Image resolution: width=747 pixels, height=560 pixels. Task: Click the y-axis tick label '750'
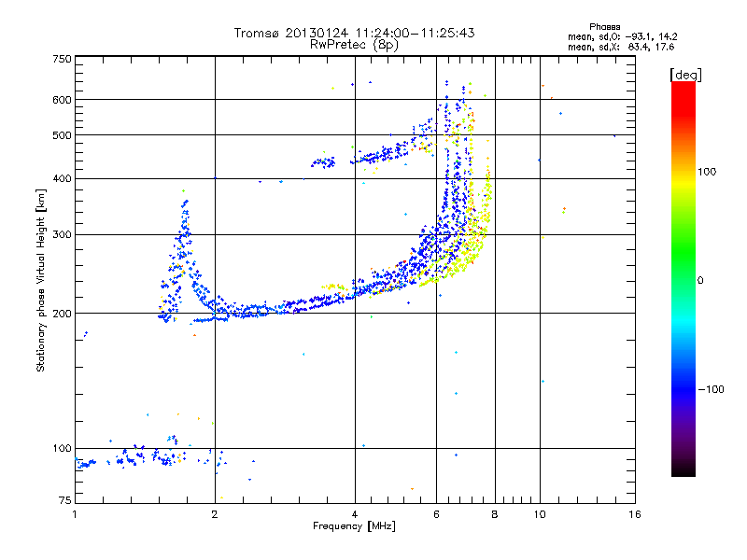pos(62,59)
